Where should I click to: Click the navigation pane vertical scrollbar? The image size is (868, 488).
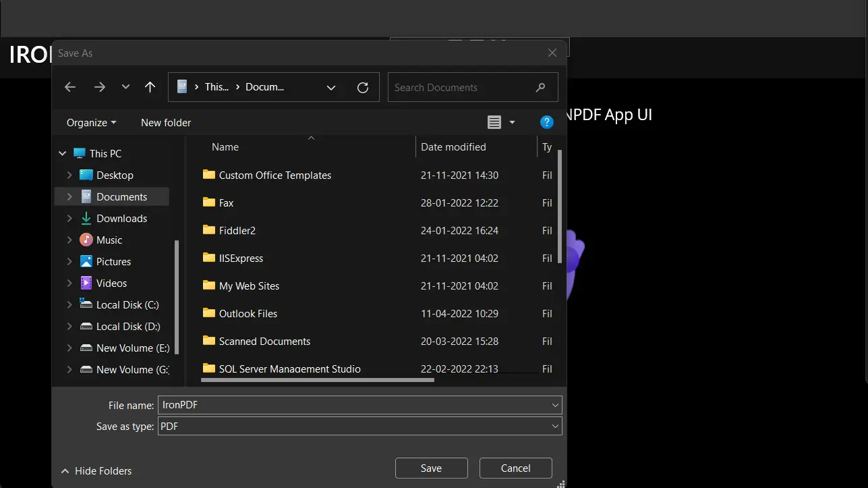(177, 297)
